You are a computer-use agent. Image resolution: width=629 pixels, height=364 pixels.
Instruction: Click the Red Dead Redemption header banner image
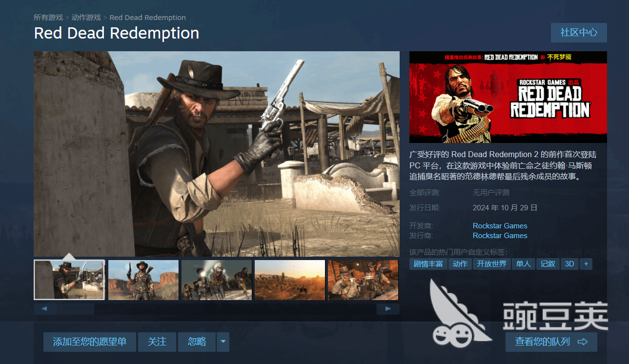(x=508, y=97)
